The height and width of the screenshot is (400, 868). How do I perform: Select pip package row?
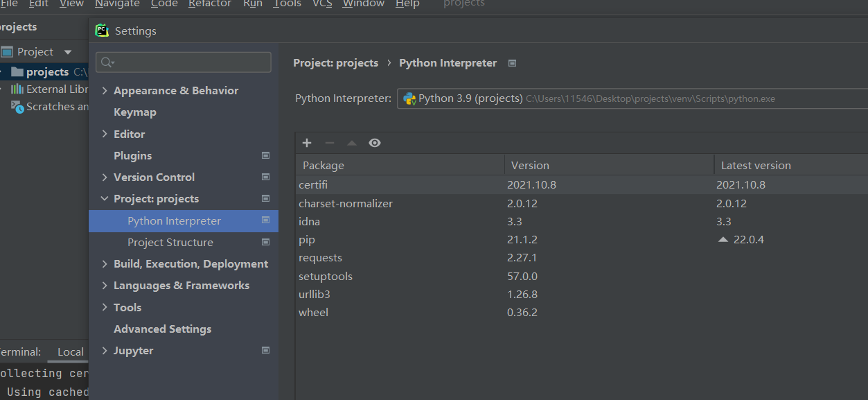point(582,240)
